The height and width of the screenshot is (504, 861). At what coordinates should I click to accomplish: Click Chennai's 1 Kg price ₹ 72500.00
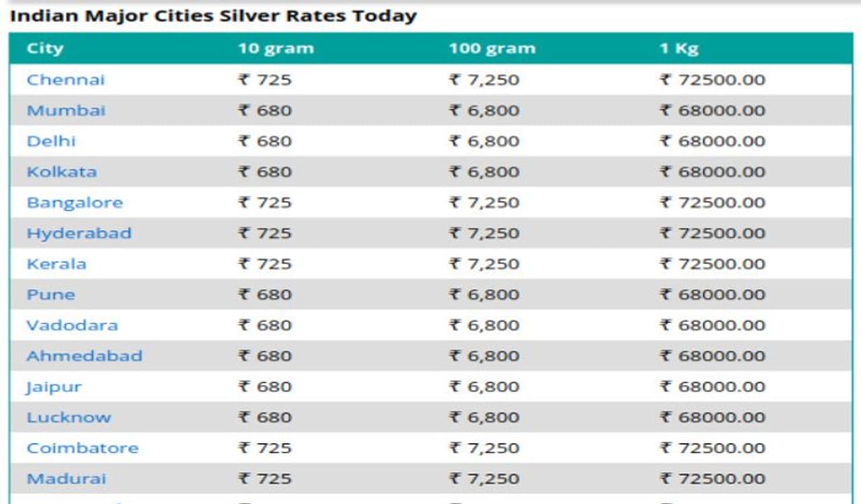coord(712,80)
